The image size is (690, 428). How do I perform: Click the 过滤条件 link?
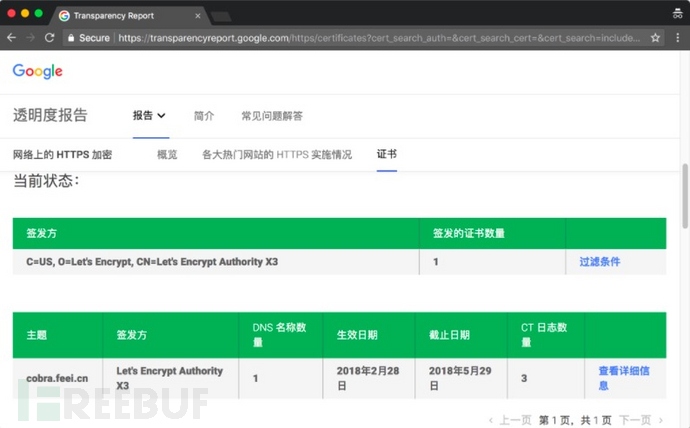tap(599, 262)
